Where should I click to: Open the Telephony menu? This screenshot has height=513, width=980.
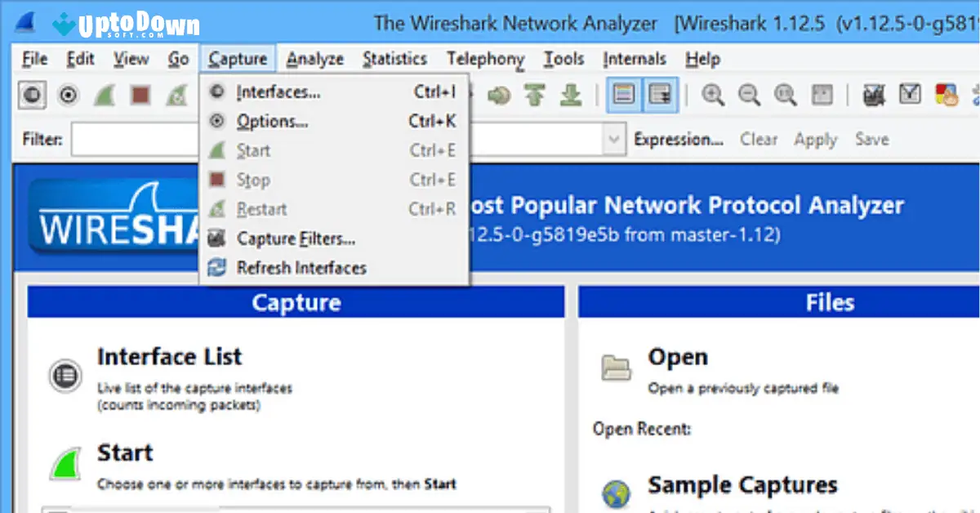[485, 58]
